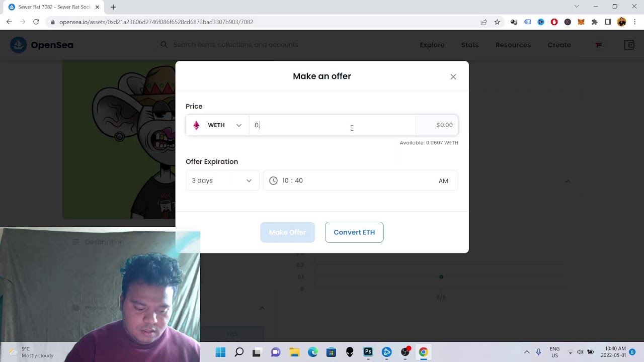Click the OpenSea logo
Viewport: 644px width, 362px height.
click(42, 45)
